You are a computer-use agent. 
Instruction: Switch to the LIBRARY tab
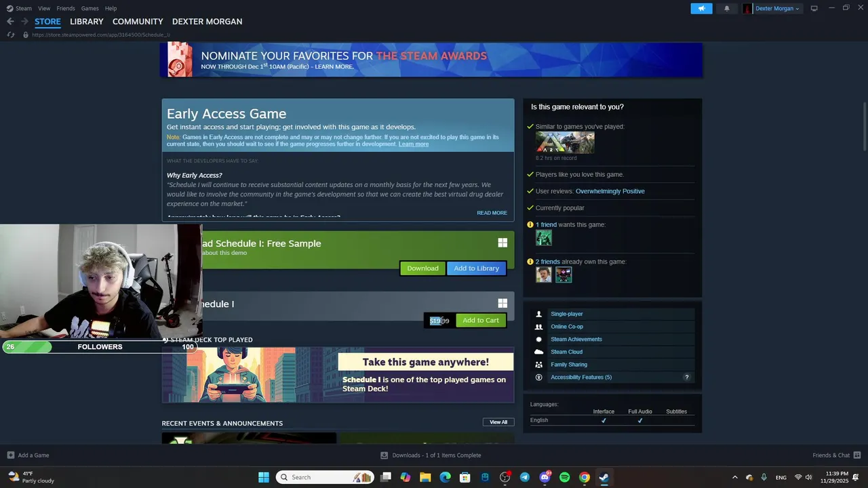point(87,22)
